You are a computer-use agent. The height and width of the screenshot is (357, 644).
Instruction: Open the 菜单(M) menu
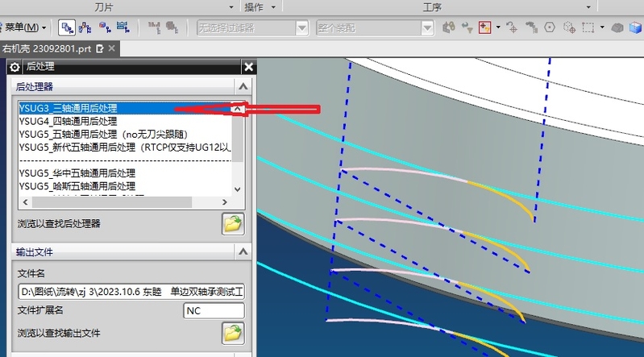24,27
